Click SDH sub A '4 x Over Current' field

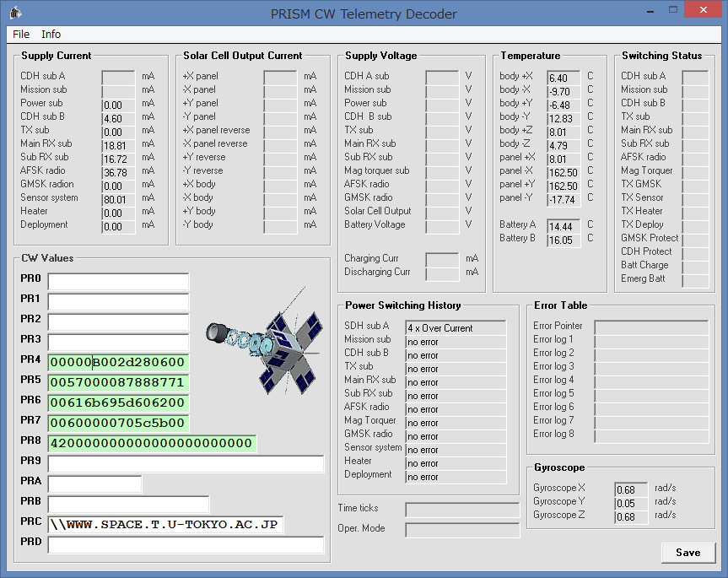[x=456, y=327]
